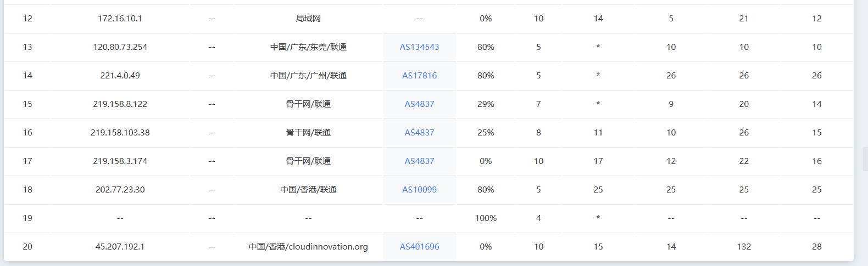Click the 局域网 location cell

308,19
